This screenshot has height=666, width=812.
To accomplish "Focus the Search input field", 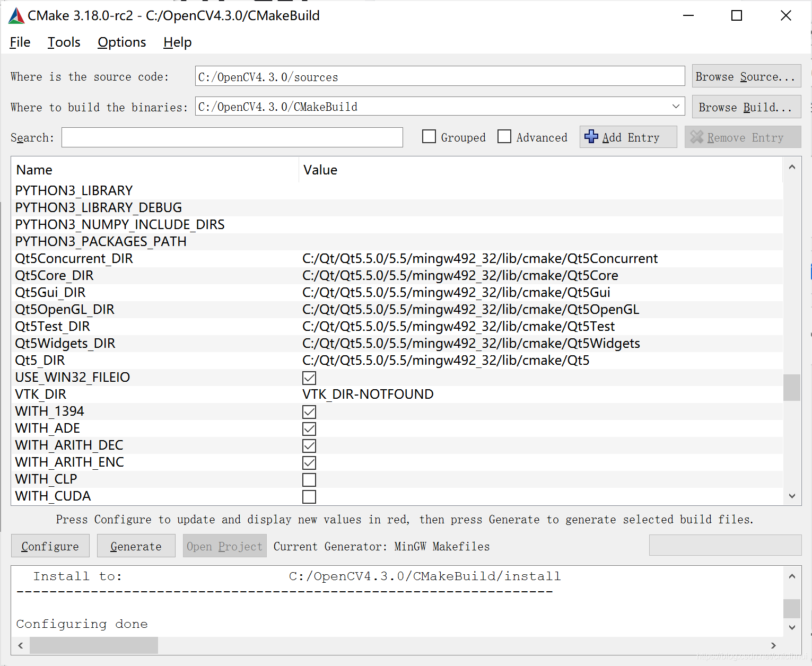I will click(232, 137).
